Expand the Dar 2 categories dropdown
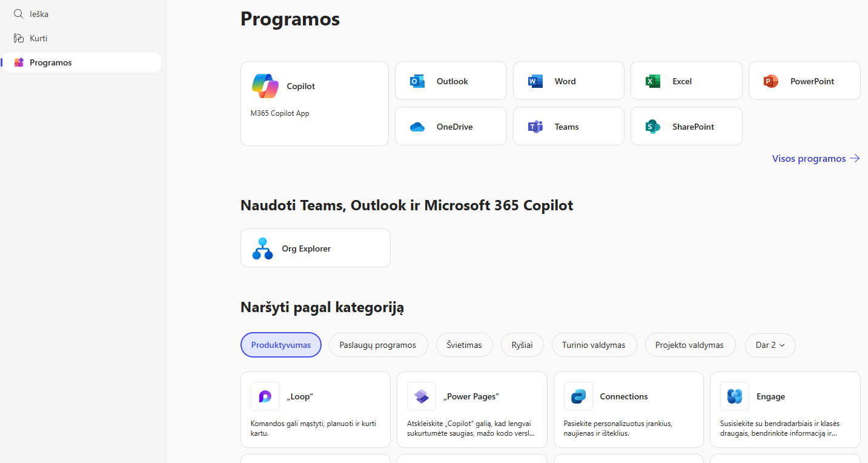Image resolution: width=868 pixels, height=463 pixels. pyautogui.click(x=770, y=345)
